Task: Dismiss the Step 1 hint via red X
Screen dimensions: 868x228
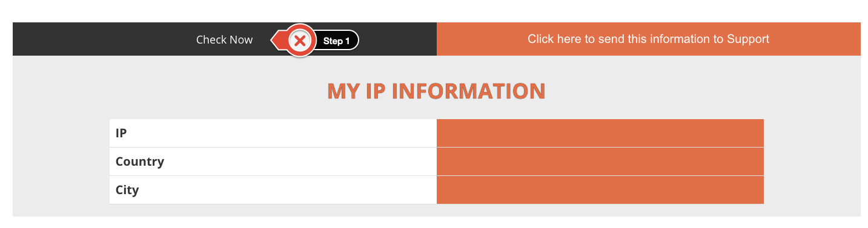Action: 299,41
